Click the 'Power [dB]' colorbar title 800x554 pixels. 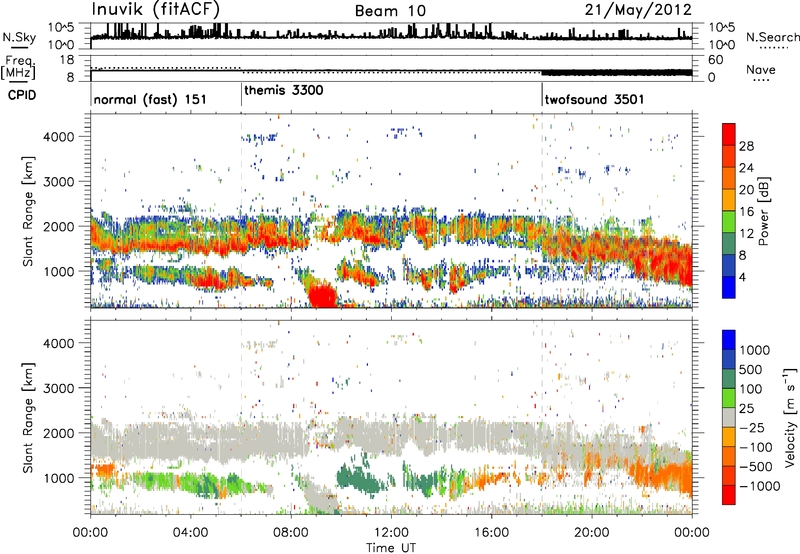point(763,211)
